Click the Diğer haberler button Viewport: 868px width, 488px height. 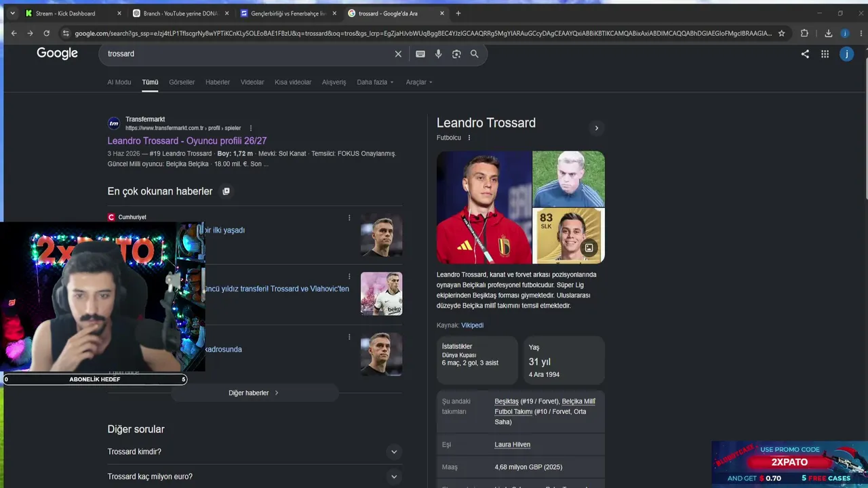[x=254, y=393]
